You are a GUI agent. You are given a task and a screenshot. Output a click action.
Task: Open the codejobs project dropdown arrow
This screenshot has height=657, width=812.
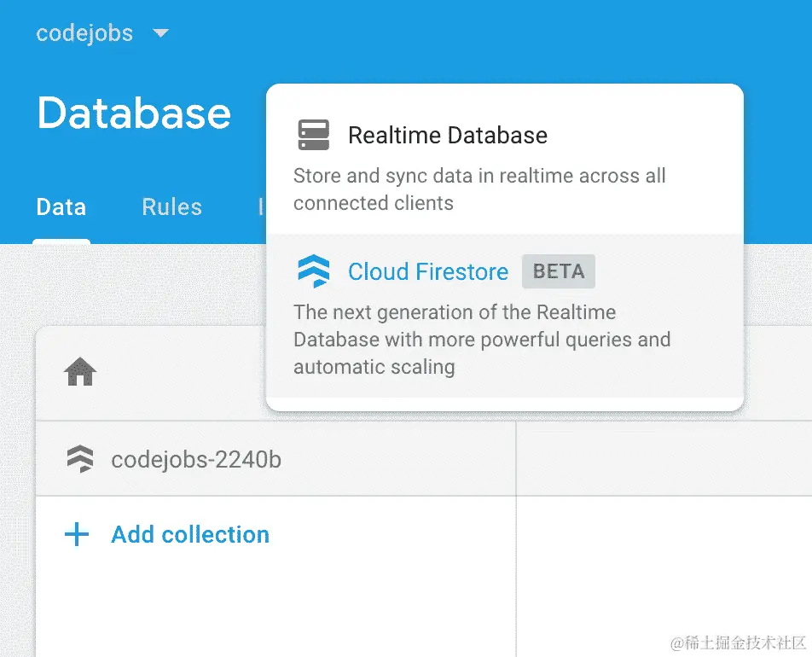[x=160, y=33]
